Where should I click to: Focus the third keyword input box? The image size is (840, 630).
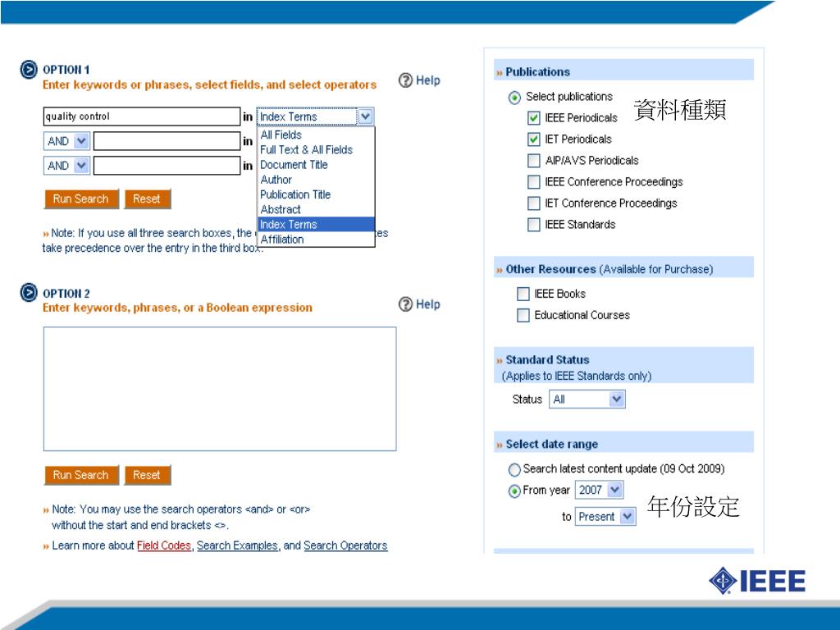click(167, 166)
